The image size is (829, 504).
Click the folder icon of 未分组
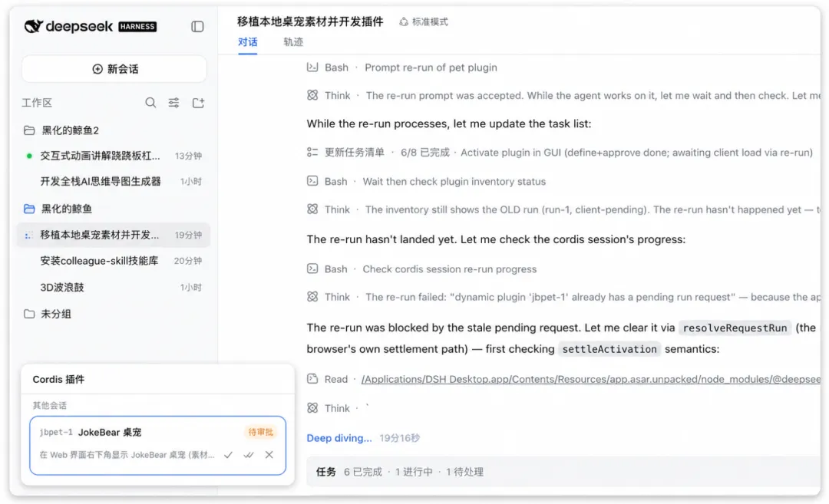(30, 314)
